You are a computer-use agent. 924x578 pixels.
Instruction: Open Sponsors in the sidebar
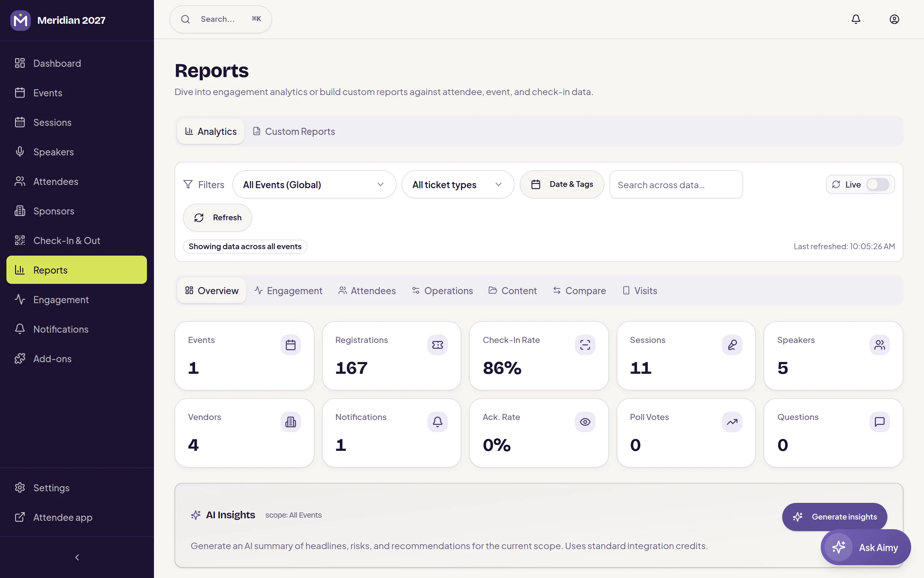(77, 211)
